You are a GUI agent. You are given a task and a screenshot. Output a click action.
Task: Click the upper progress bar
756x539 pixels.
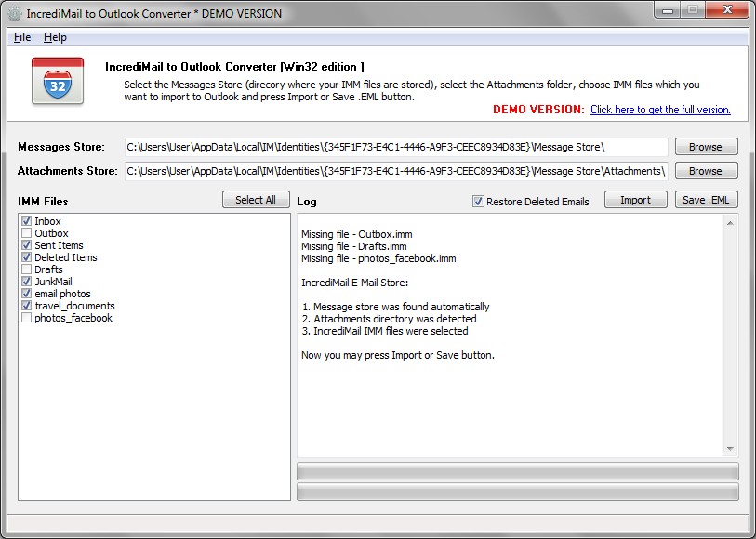[x=517, y=471]
